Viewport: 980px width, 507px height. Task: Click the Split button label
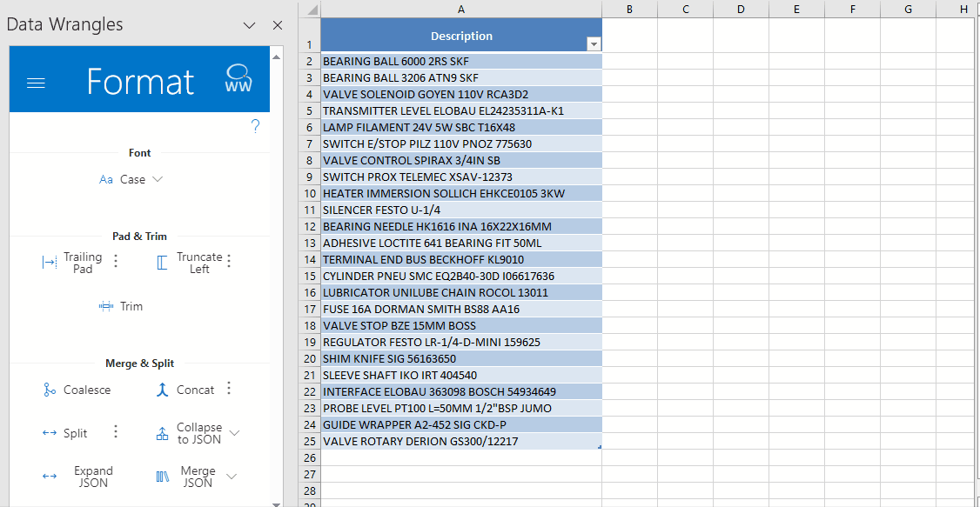pos(76,433)
